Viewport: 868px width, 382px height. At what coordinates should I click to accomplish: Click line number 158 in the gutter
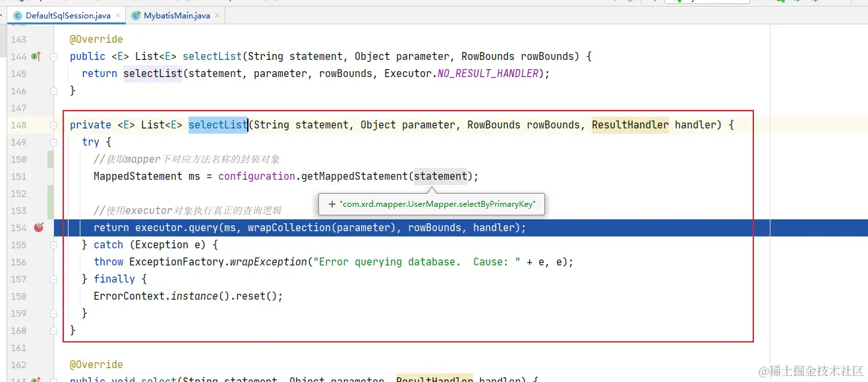click(x=18, y=296)
